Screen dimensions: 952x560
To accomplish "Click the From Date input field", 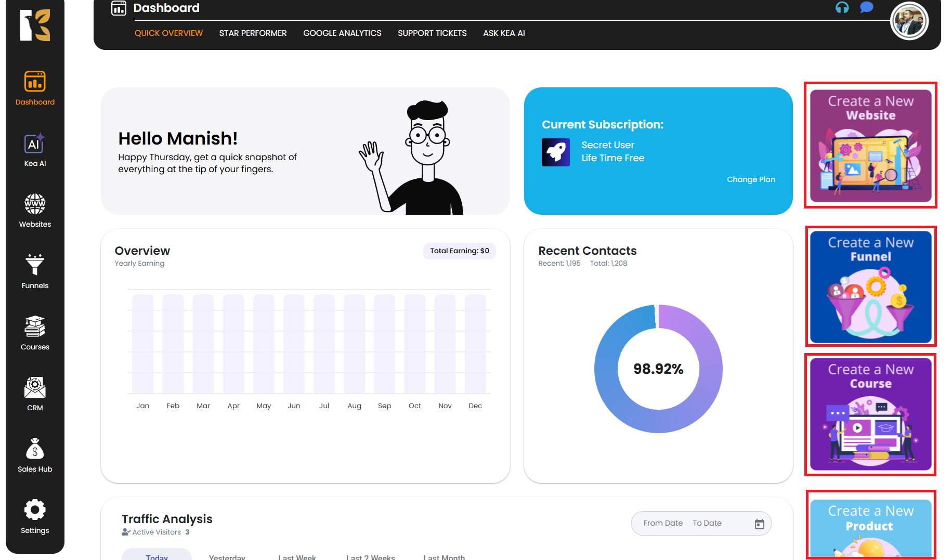I will (662, 523).
